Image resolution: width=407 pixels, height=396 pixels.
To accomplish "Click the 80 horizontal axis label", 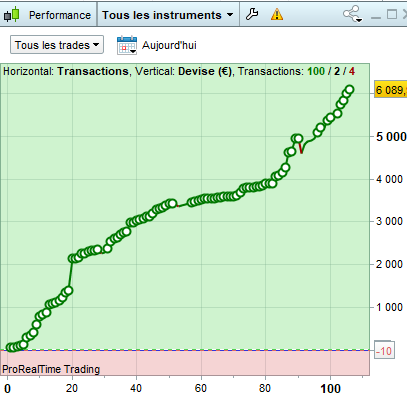I will pyautogui.click(x=266, y=388).
